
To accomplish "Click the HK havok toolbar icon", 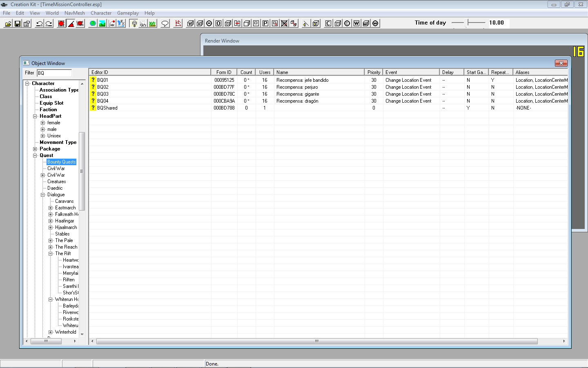I will 111,23.
